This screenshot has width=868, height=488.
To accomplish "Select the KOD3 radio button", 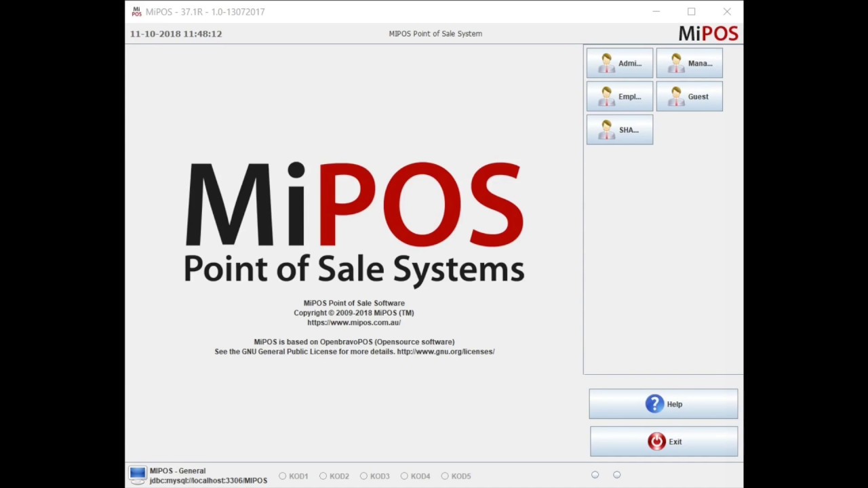I will tap(374, 476).
